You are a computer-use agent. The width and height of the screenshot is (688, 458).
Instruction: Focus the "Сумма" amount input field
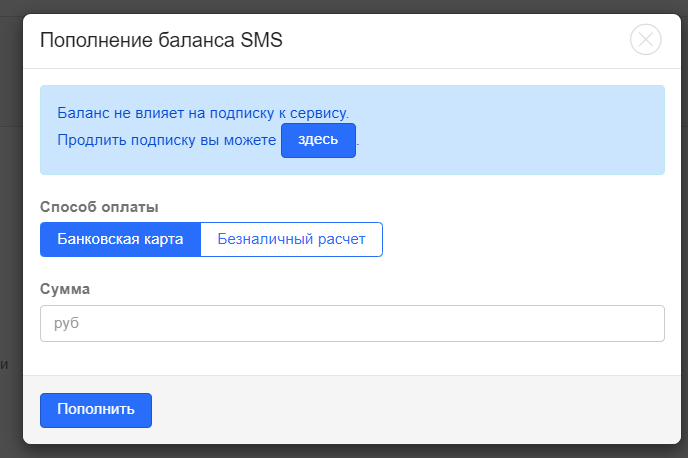point(352,324)
